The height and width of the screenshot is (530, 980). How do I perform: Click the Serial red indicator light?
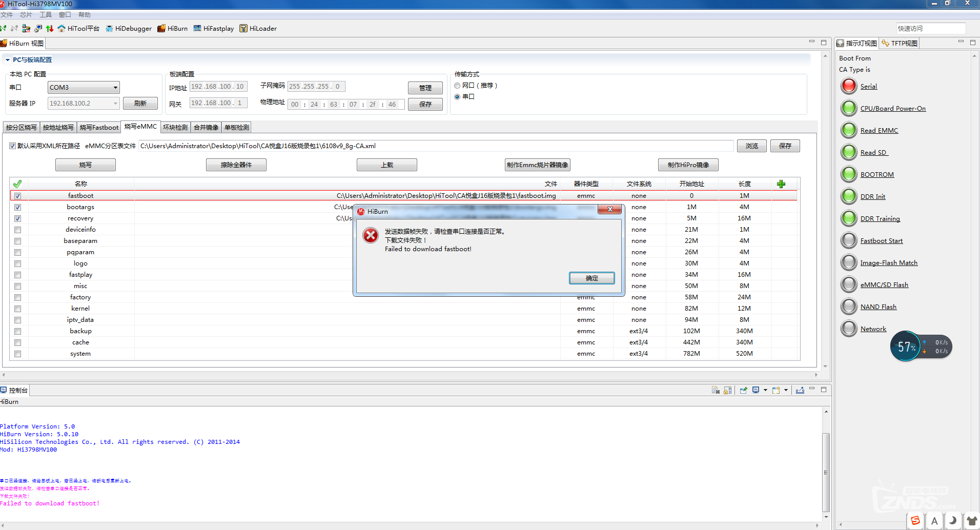click(849, 86)
